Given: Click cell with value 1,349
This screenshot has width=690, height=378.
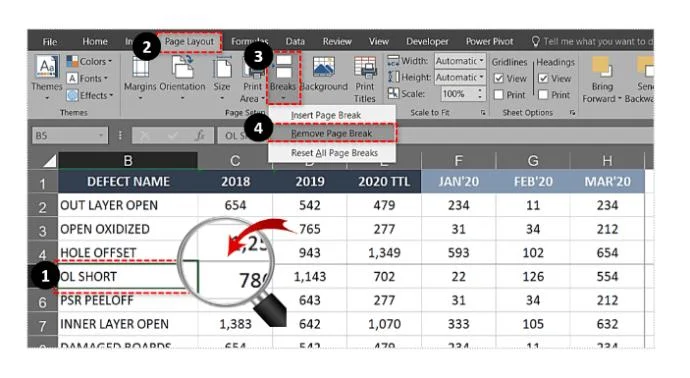Looking at the screenshot, I should pyautogui.click(x=384, y=253).
